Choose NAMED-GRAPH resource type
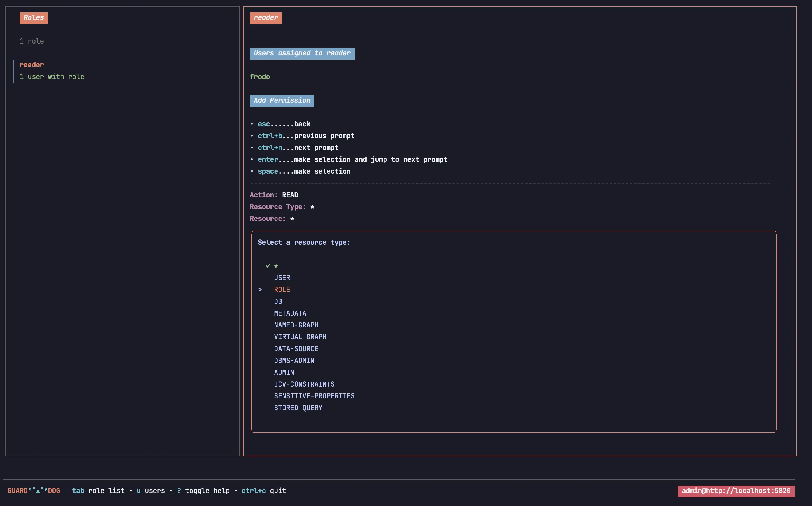Image resolution: width=812 pixels, height=506 pixels. pyautogui.click(x=296, y=325)
